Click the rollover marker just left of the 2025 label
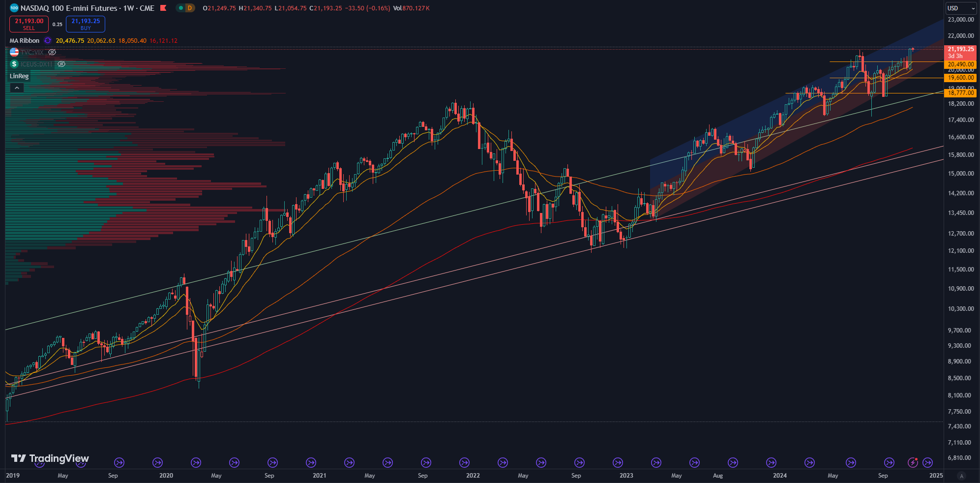Screen dimensions: 980x483 (927, 462)
